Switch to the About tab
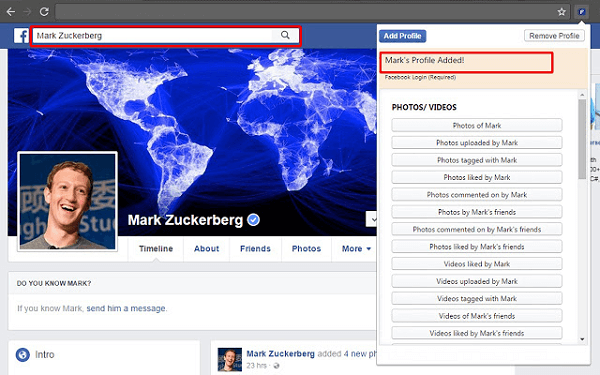600x375 pixels. 206,249
